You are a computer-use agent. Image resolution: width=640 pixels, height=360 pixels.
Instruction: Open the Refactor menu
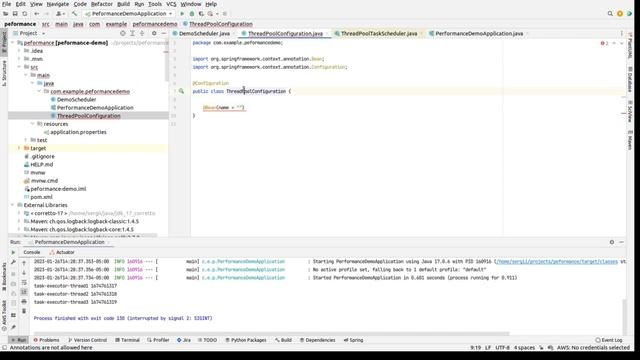click(x=102, y=4)
